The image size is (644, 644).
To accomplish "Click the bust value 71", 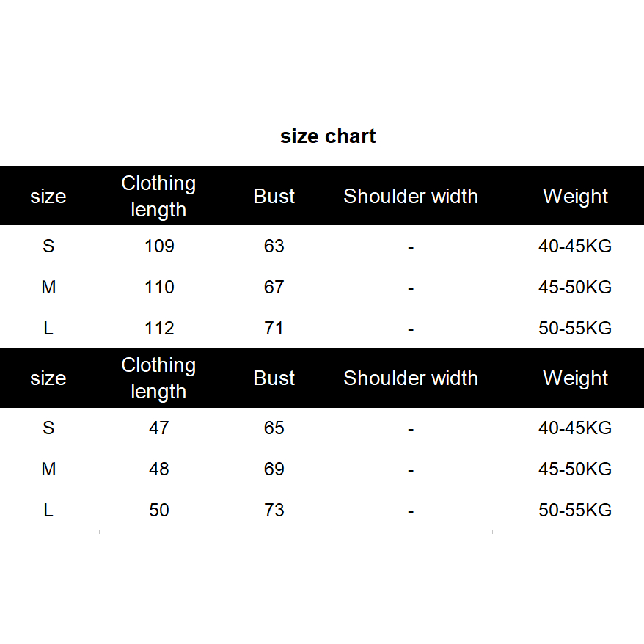I will (274, 328).
